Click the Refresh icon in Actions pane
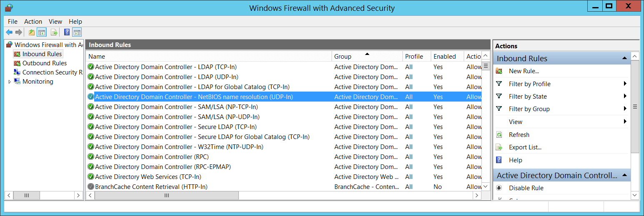Screen dimensions: 644x216 point(499,135)
